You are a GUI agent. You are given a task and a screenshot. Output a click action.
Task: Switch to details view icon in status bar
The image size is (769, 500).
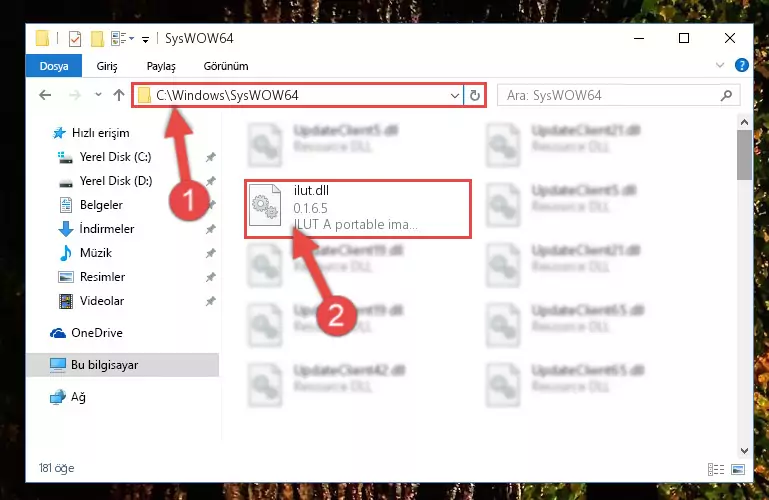coord(716,469)
